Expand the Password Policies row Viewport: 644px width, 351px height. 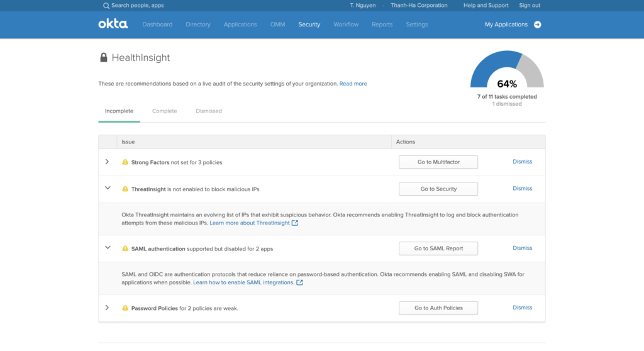107,308
